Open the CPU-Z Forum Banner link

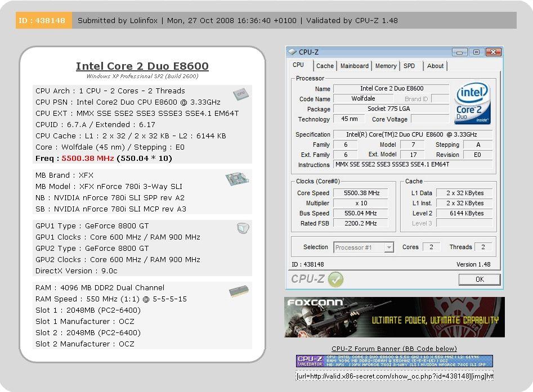coord(394,349)
